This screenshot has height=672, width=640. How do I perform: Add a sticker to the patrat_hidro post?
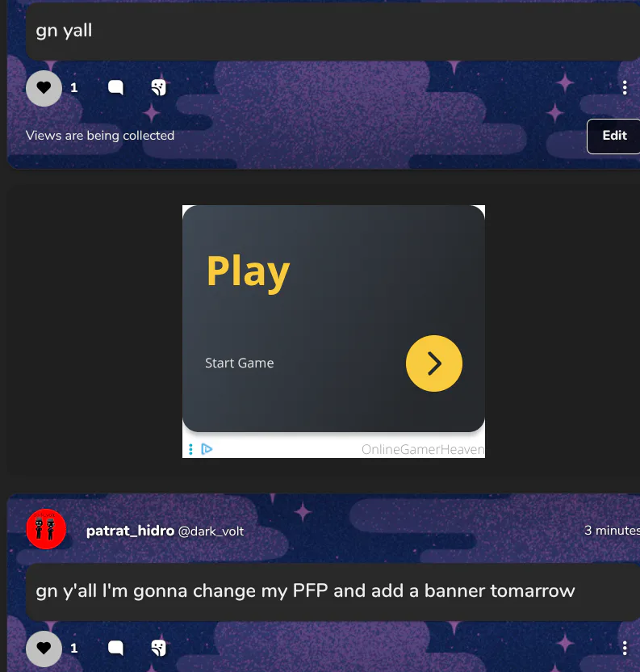click(x=158, y=648)
